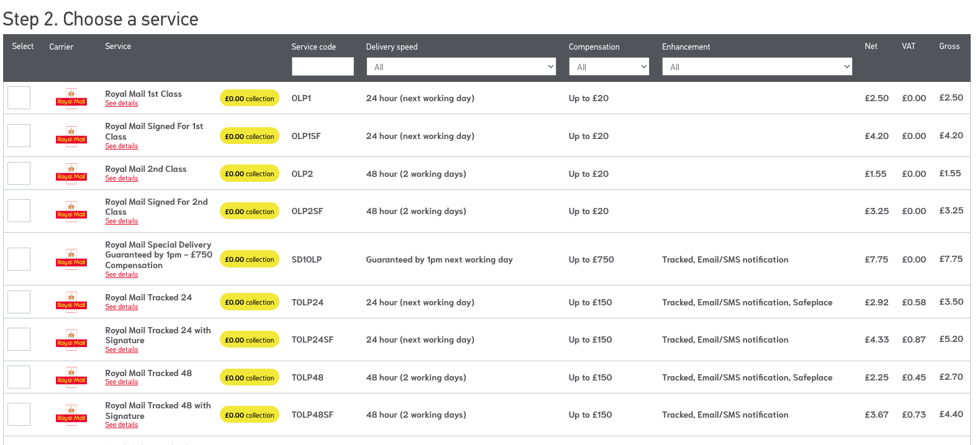Click £0.00 collection badge for 2nd Class

coord(250,174)
